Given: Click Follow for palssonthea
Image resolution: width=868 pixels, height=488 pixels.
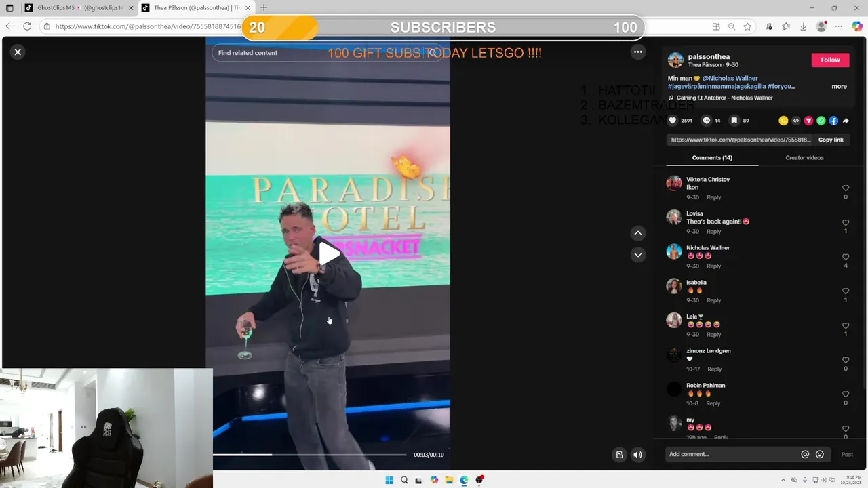Looking at the screenshot, I should tap(830, 60).
